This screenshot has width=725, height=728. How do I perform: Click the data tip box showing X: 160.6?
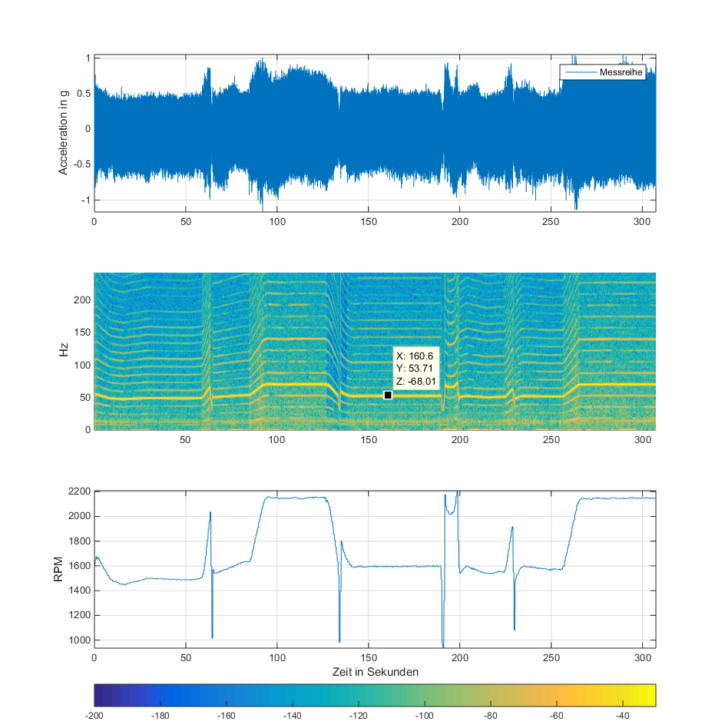415,368
